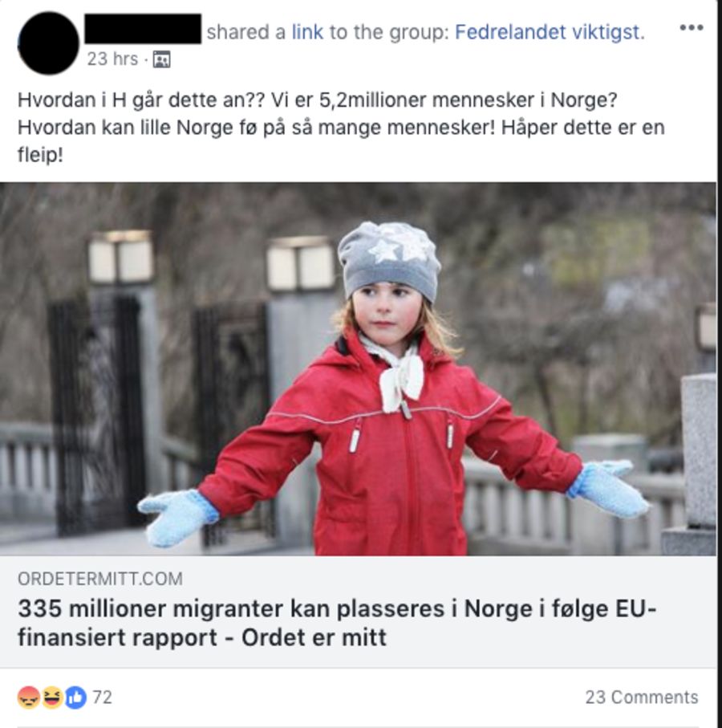Screen dimensions: 722x728
Task: Open the child in red jacket preview image
Action: [358, 369]
